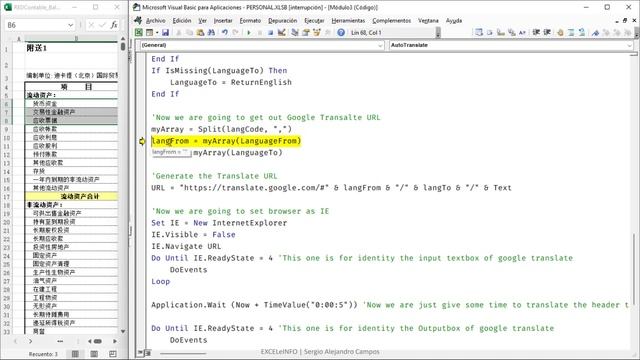Image resolution: width=640 pixels, height=360 pixels.
Task: Click the List Properties/Methods icon
Action: point(479,32)
